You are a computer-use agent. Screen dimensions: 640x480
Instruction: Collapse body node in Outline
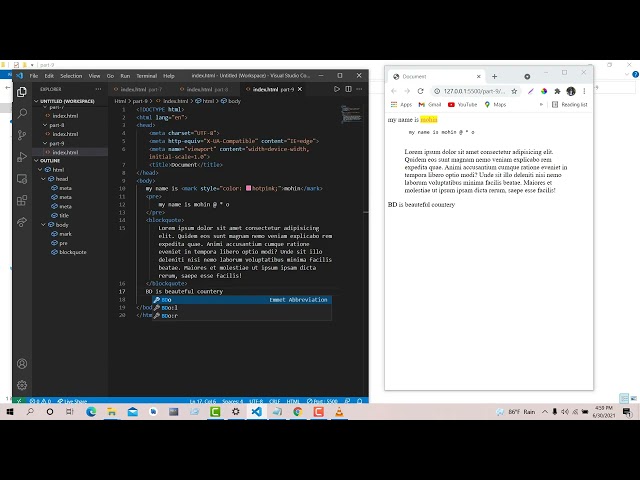43,224
